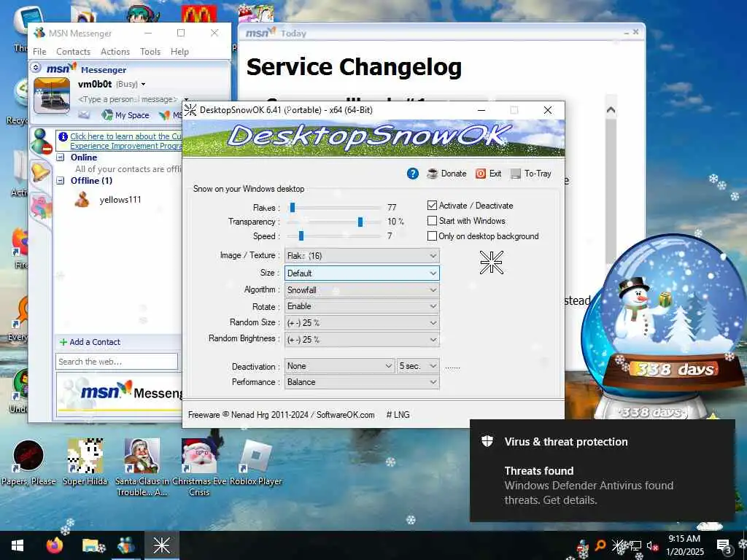
Task: Click the contacts tab icon in Messenger sidebar
Action: 42,142
